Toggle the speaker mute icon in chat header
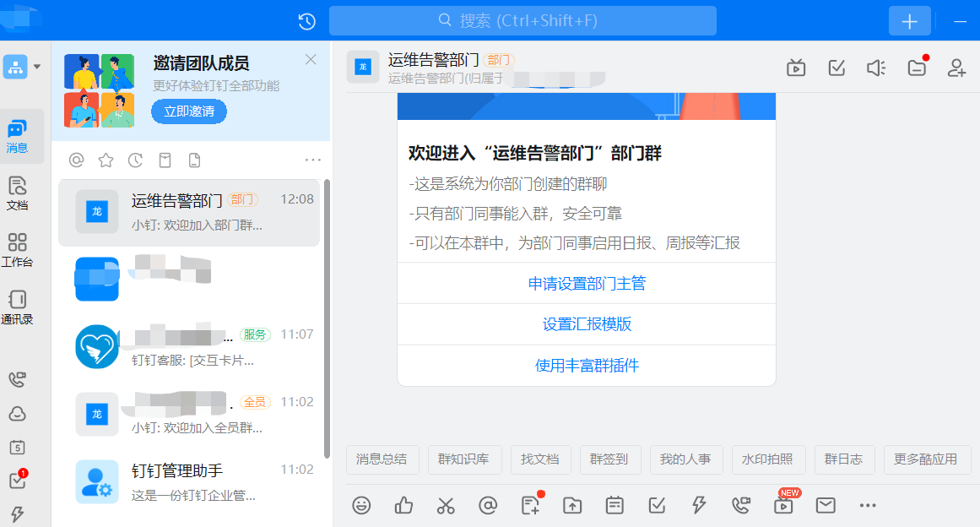Image resolution: width=980 pixels, height=527 pixels. (876, 68)
